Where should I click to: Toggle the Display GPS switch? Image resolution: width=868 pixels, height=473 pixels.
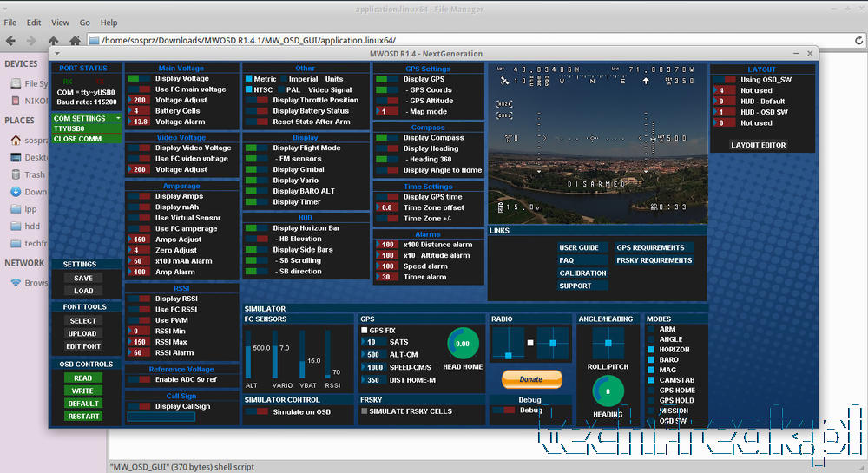click(x=387, y=79)
